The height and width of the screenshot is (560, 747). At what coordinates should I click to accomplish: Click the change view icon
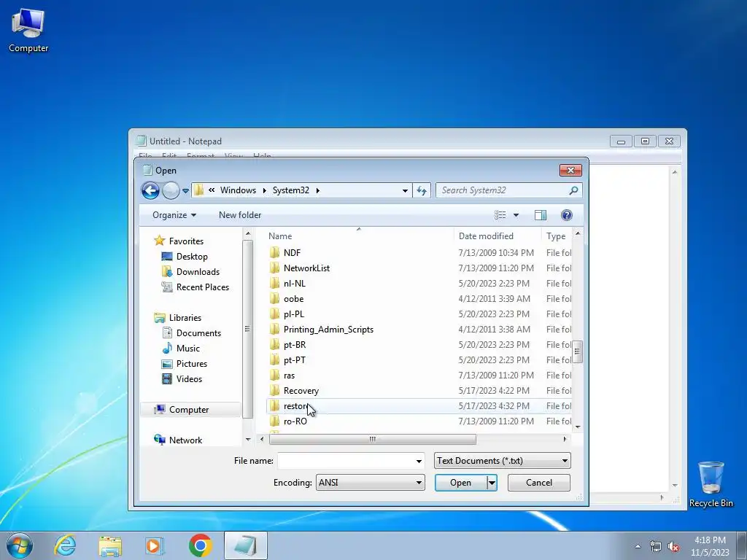click(x=500, y=215)
